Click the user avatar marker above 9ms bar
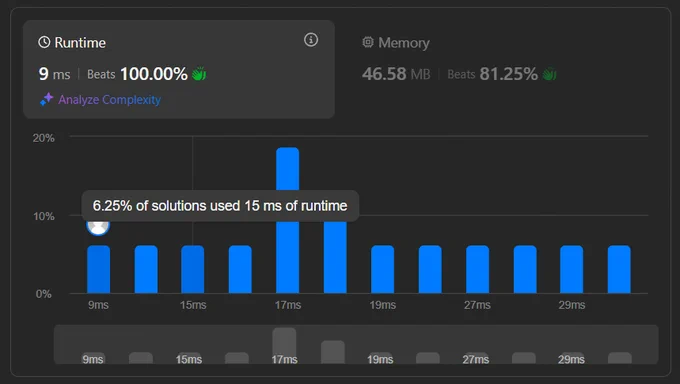Screen dimensions: 680x384 point(98,226)
